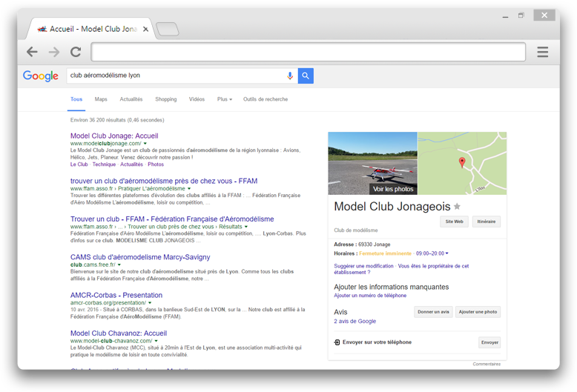Click the Google logo
The width and height of the screenshot is (577, 392).
(x=41, y=76)
